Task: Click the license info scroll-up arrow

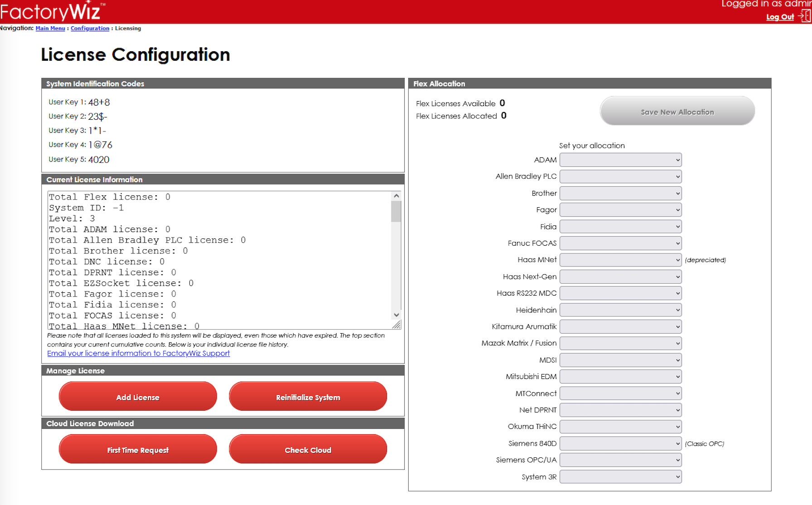Action: click(x=396, y=196)
